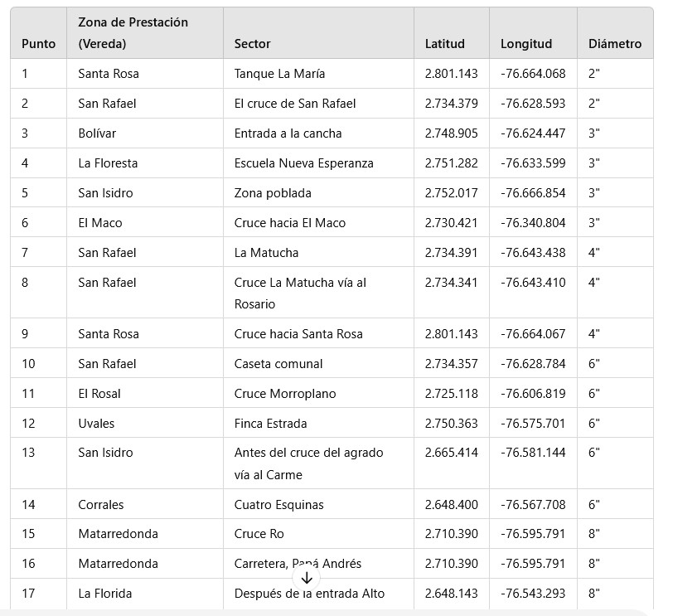
Task: Click the Escuela Nueva Esperanza cell
Action: 304,163
